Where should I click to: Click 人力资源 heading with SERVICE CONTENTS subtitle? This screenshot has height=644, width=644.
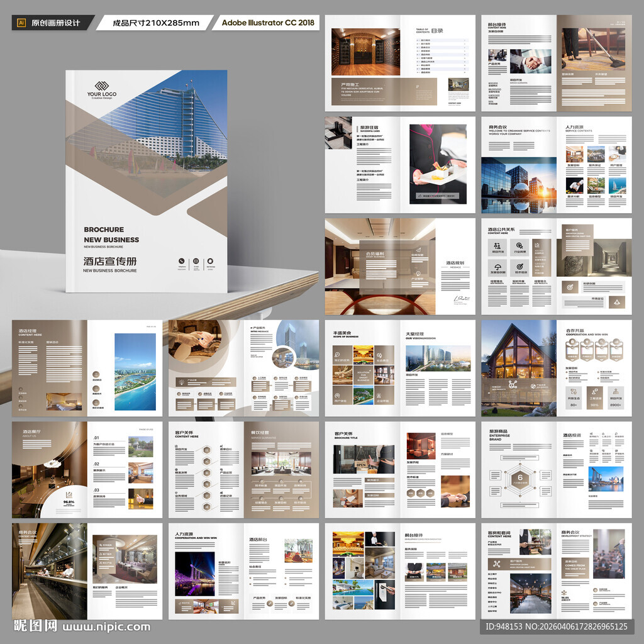coord(574,127)
